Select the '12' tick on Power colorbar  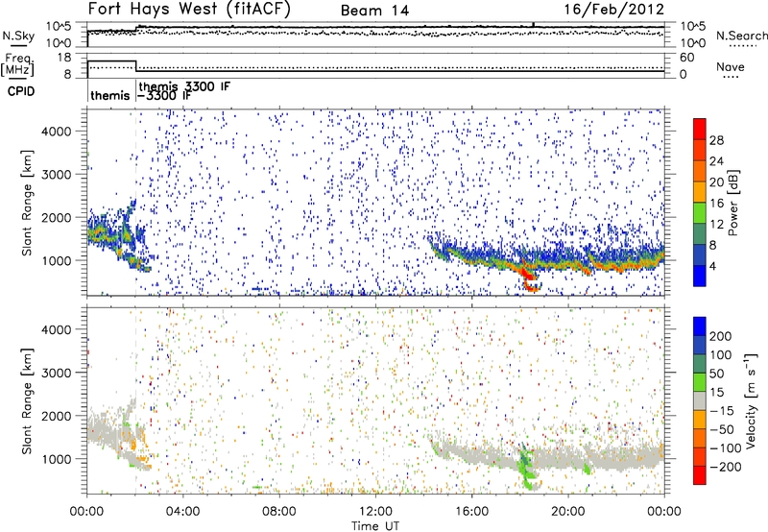click(x=716, y=225)
